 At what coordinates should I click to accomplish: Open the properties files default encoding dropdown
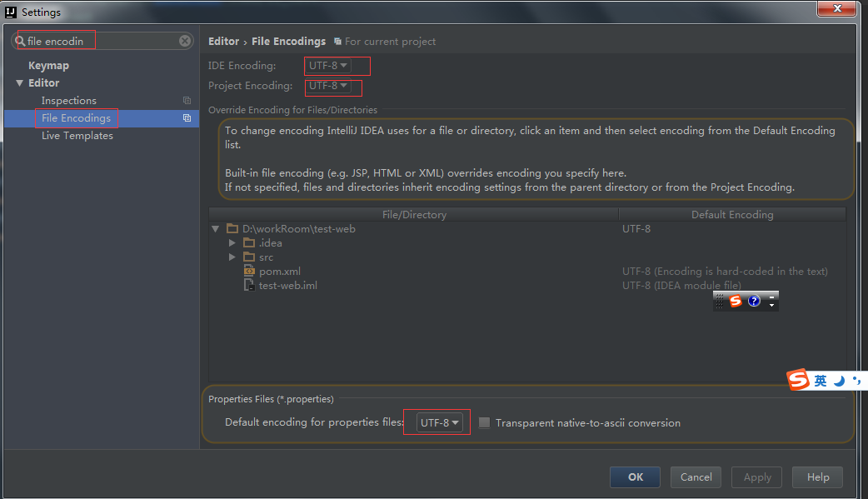440,422
